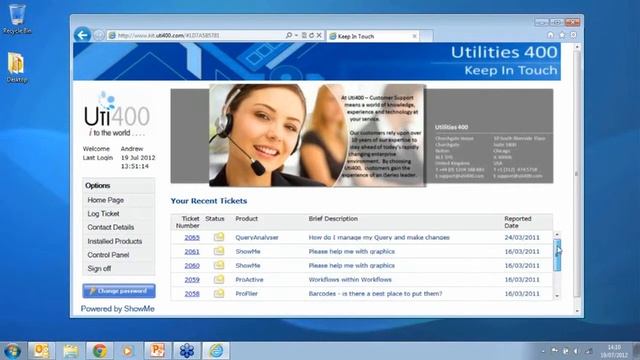The width and height of the screenshot is (640, 360).
Task: Open Windows Media Player taskbar icon
Action: [x=128, y=351]
